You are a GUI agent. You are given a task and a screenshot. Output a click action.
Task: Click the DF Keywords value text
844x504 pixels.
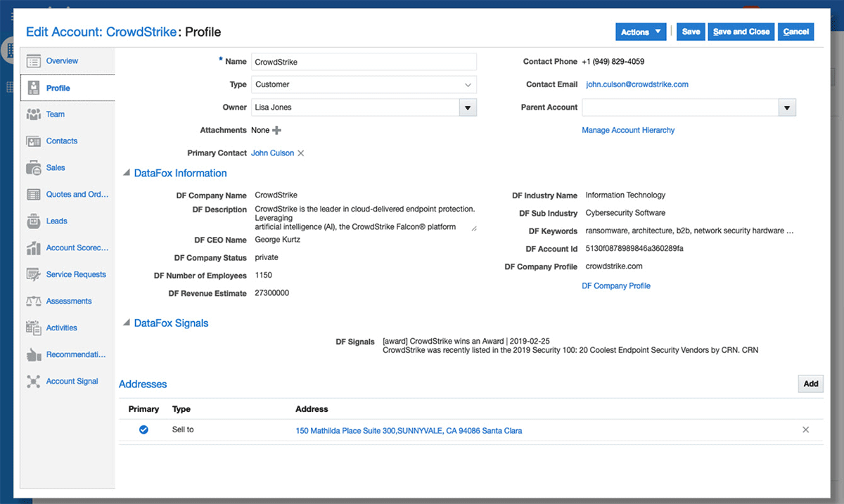689,231
